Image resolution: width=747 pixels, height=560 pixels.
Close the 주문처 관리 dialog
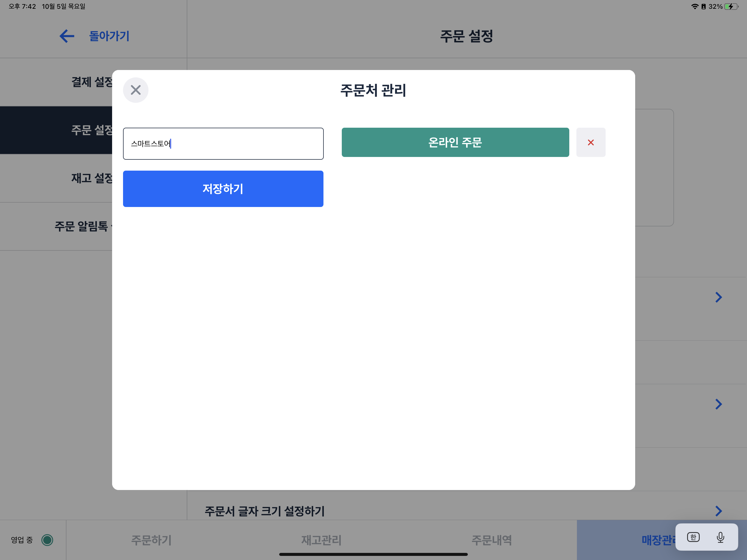(135, 90)
